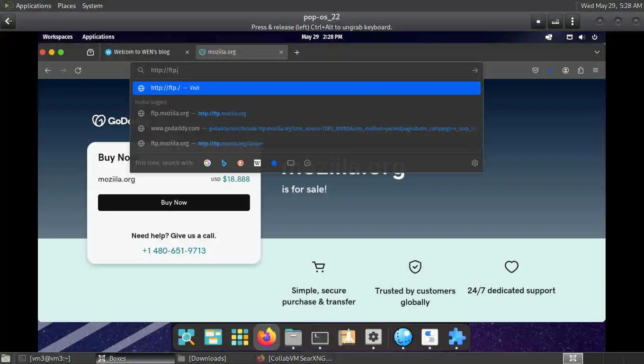This screenshot has height=364, width=644.
Task: Click Boxes fullscreen square button
Action: click(x=538, y=21)
